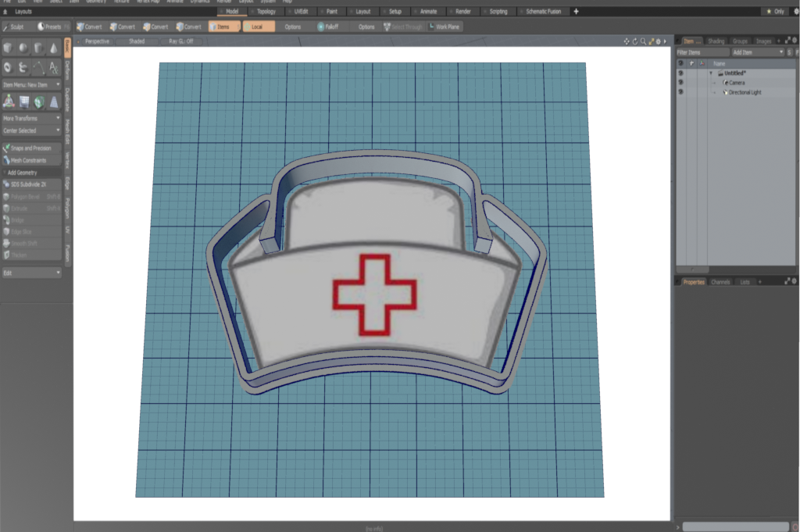The width and height of the screenshot is (800, 532).
Task: Toggle visibility of the Camera item
Action: 680,82
